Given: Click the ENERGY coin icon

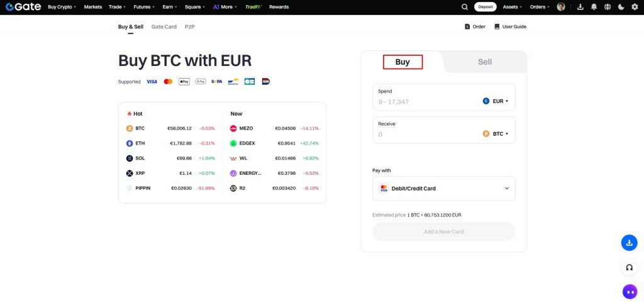Looking at the screenshot, I should tap(233, 173).
